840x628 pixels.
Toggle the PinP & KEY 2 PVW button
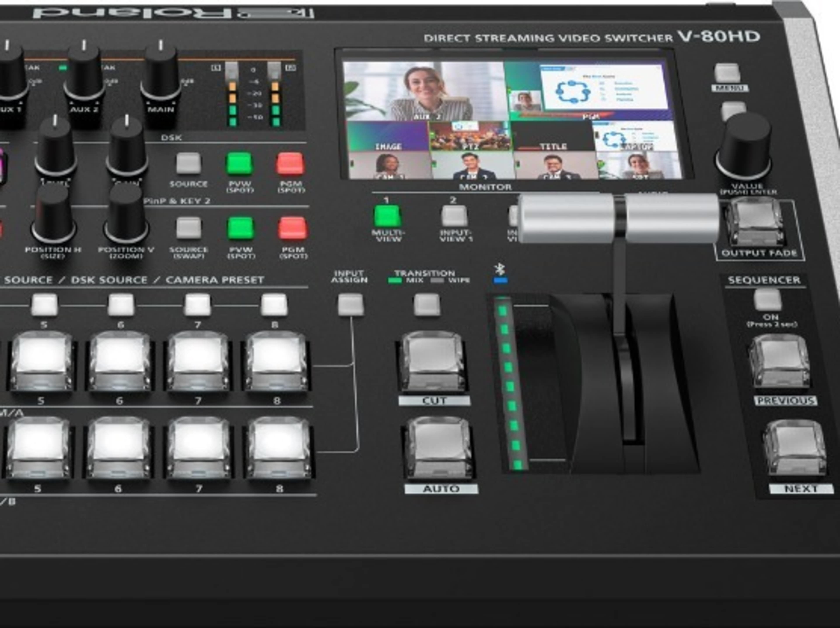(x=240, y=228)
